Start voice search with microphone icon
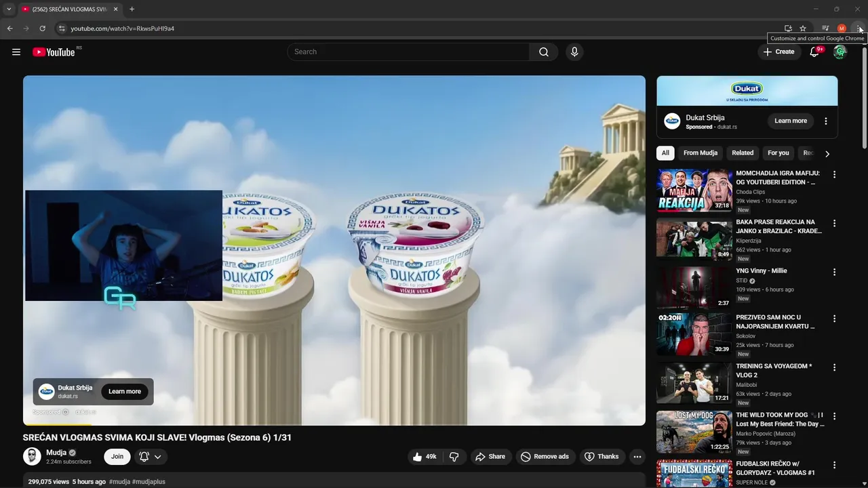The height and width of the screenshot is (488, 868). pyautogui.click(x=574, y=52)
